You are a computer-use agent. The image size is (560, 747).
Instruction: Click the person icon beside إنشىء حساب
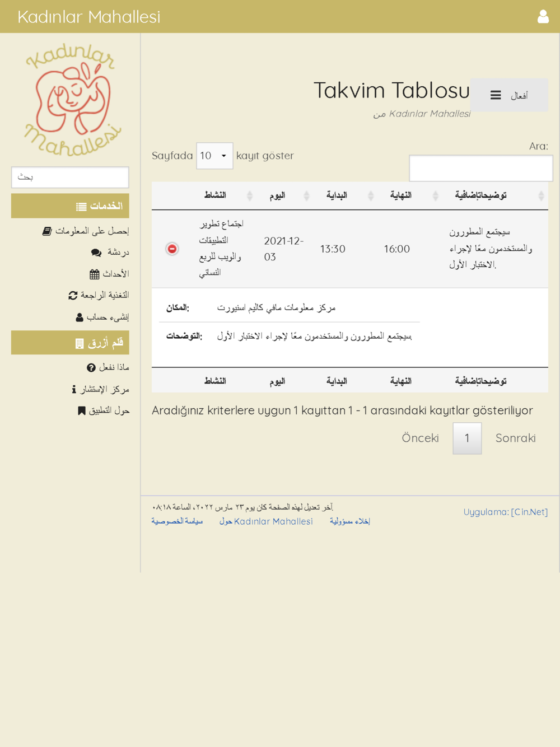[x=80, y=318]
